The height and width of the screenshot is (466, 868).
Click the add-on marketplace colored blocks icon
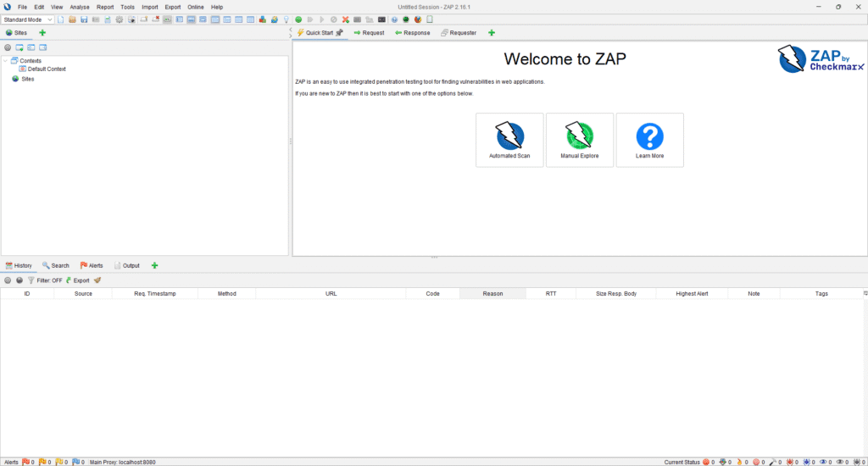(263, 19)
